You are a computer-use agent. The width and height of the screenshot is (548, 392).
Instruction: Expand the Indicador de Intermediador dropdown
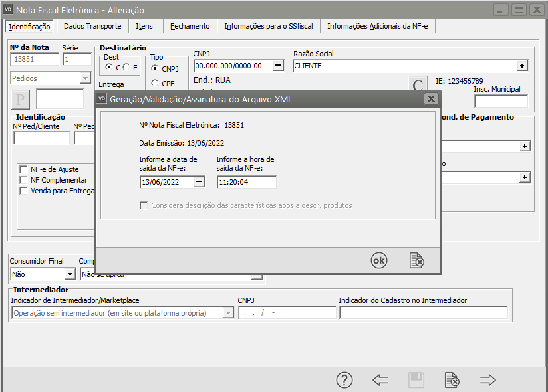(x=228, y=313)
